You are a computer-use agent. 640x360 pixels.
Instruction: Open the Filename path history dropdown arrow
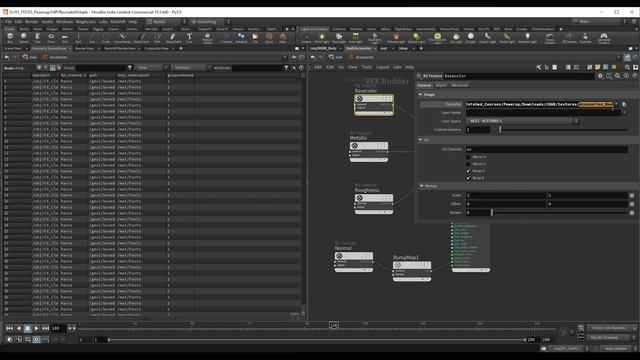coord(616,104)
